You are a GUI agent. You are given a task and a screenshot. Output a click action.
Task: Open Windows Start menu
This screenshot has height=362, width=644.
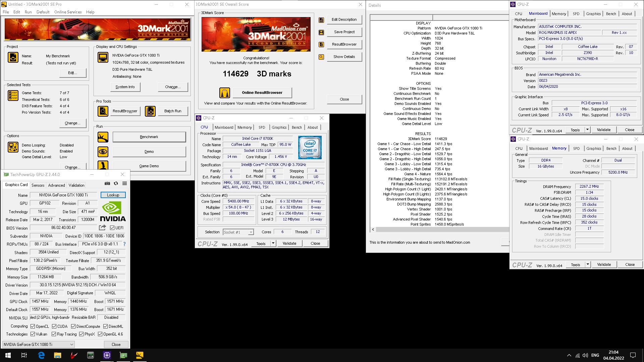[x=8, y=355]
